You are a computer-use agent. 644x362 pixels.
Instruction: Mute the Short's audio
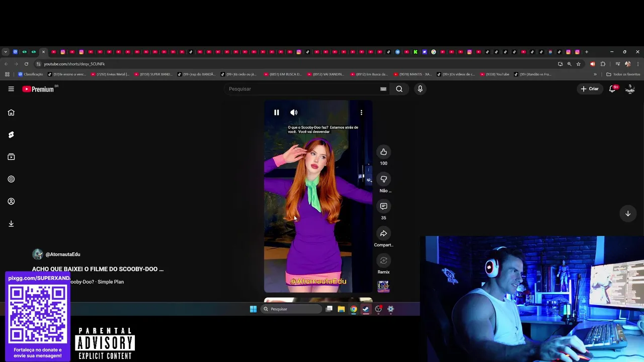pos(294,113)
